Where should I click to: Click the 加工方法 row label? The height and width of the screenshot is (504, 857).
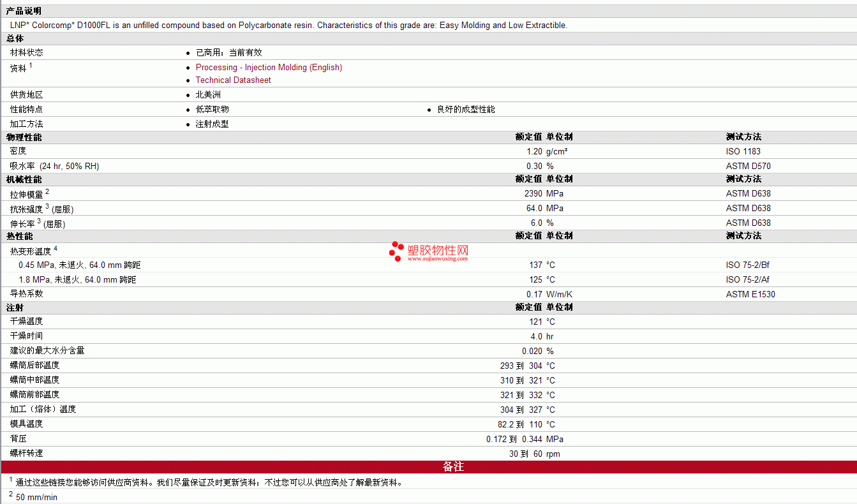click(27, 124)
